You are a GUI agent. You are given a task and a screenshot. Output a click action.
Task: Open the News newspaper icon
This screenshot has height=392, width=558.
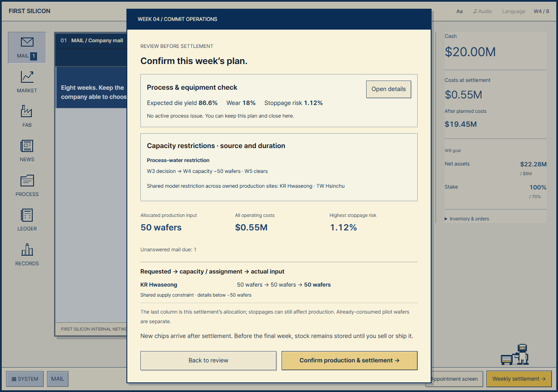coord(27,146)
